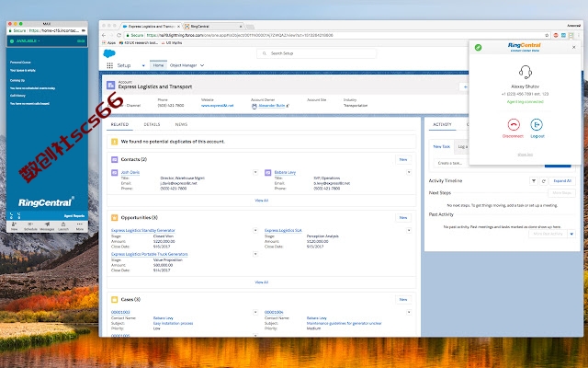Switch to RingCentral browser tab
The image size is (588, 368).
[x=213, y=27]
